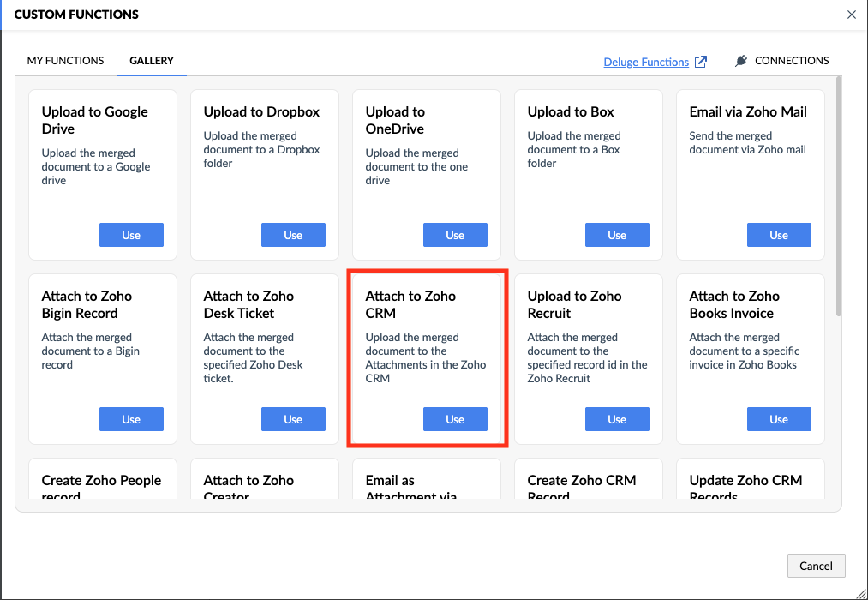
Task: Use the Upload to OneDrive function
Action: pos(455,235)
